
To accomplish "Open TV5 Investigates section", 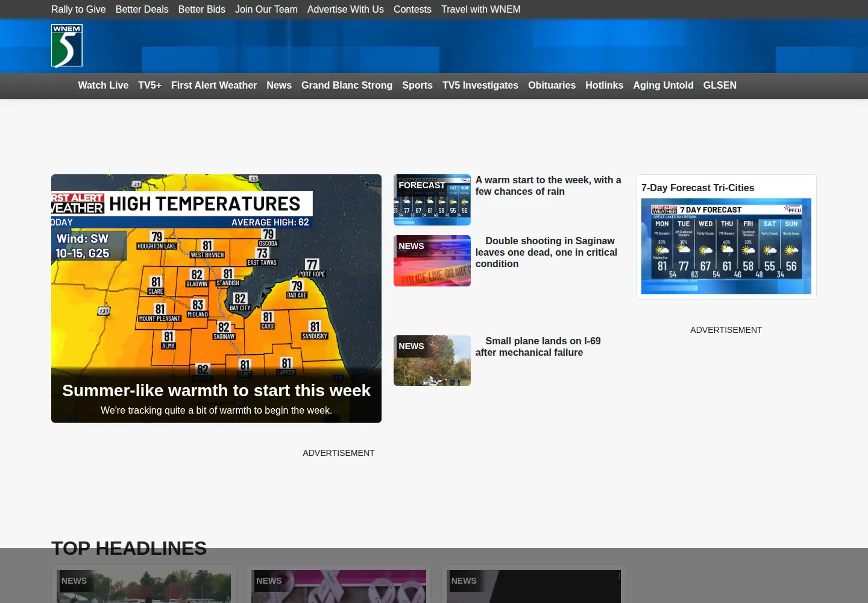I will click(480, 86).
